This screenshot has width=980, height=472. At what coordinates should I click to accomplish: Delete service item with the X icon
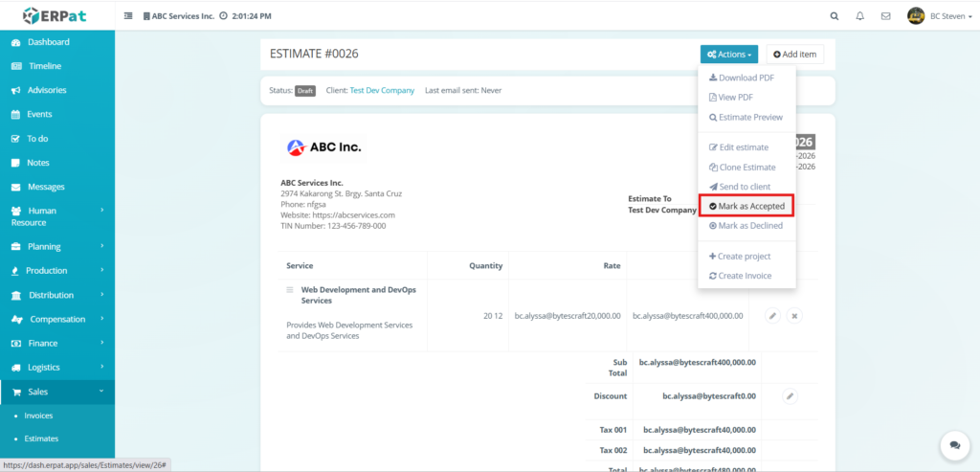pyautogui.click(x=793, y=315)
